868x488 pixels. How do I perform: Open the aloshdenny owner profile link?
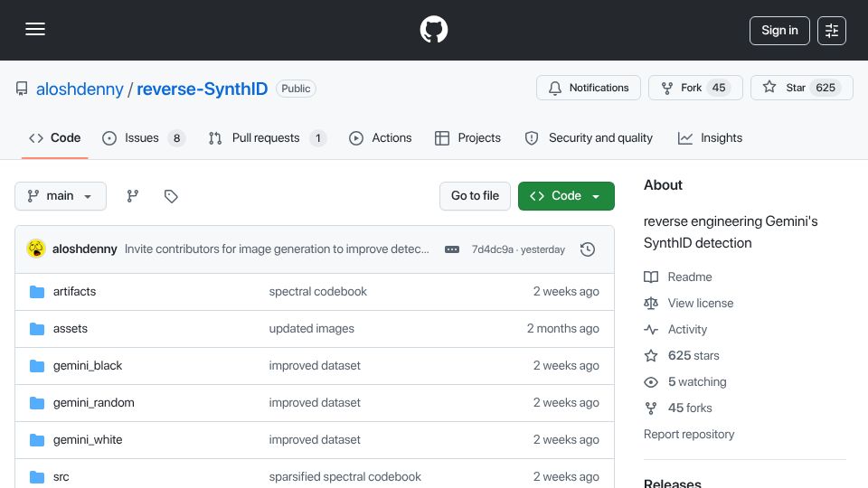[x=80, y=89]
